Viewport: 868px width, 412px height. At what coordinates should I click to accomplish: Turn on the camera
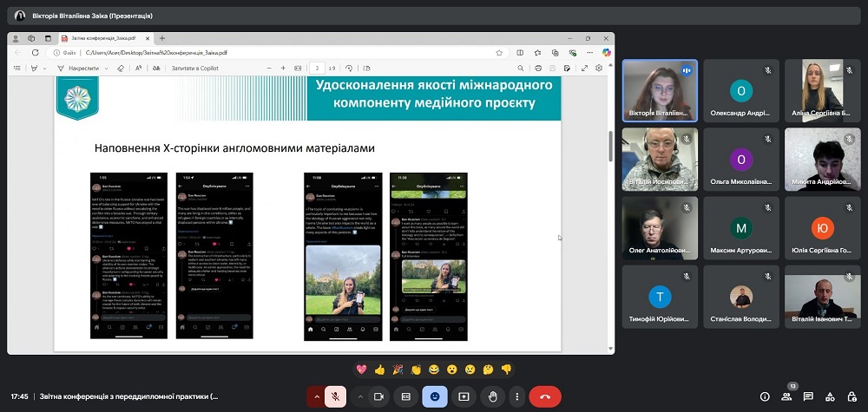point(378,396)
